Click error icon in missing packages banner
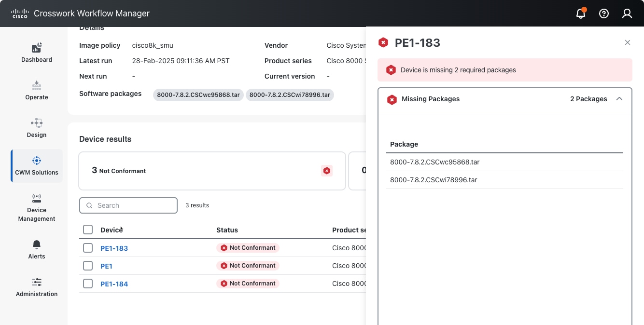Image resolution: width=644 pixels, height=325 pixels. point(391,70)
